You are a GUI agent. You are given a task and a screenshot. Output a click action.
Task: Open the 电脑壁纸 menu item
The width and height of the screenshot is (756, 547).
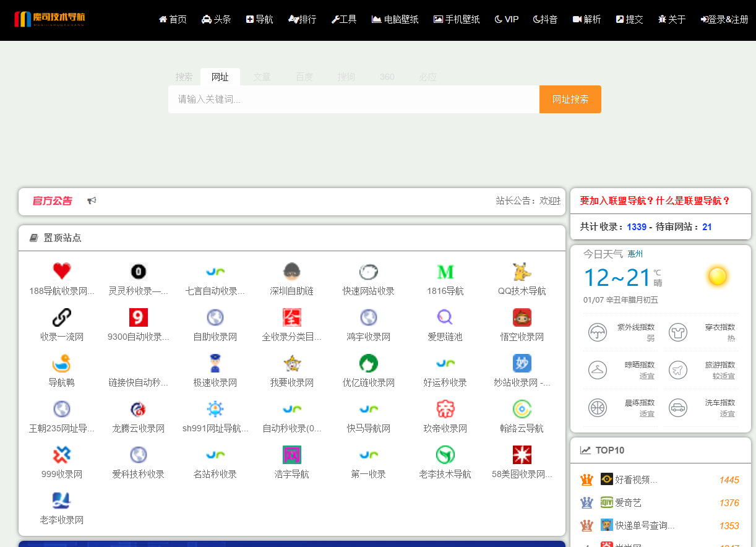tap(395, 19)
